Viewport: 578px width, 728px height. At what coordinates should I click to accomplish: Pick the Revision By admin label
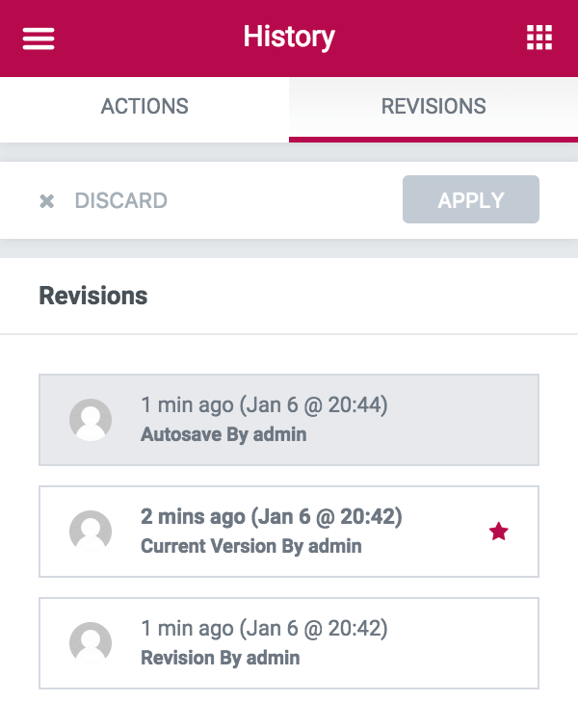pos(221,658)
